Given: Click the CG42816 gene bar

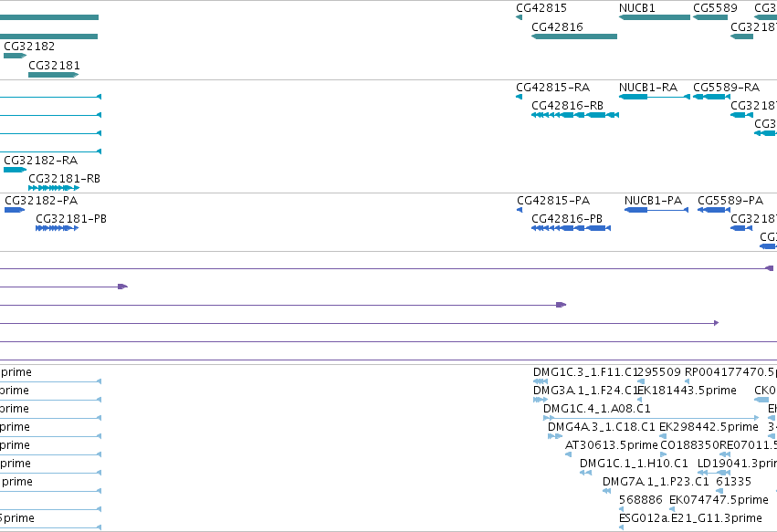Looking at the screenshot, I should click(x=573, y=37).
